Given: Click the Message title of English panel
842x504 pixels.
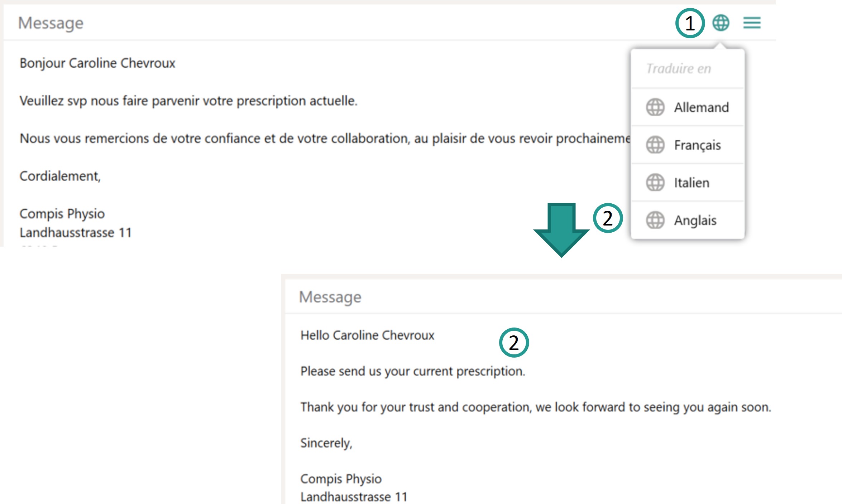Looking at the screenshot, I should click(330, 297).
